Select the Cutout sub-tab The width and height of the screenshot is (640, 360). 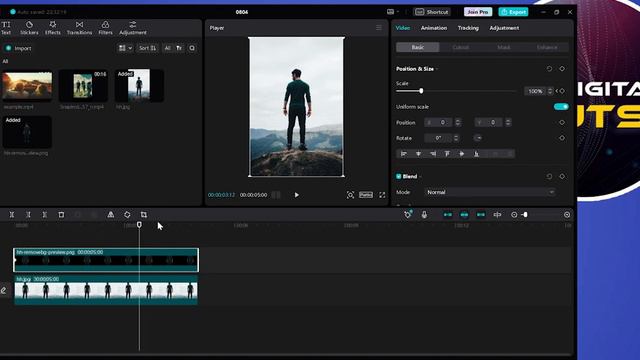tap(460, 47)
